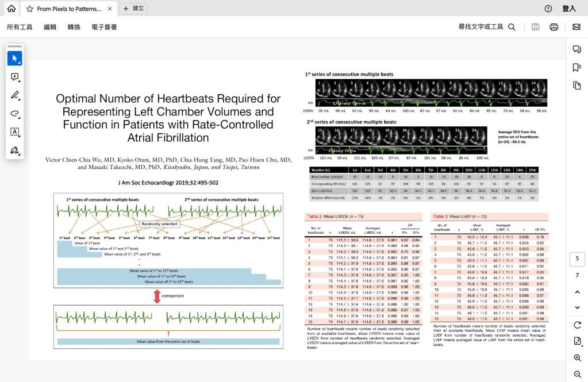The height and width of the screenshot is (382, 588).
Task: Click the print icon
Action: [x=554, y=27]
